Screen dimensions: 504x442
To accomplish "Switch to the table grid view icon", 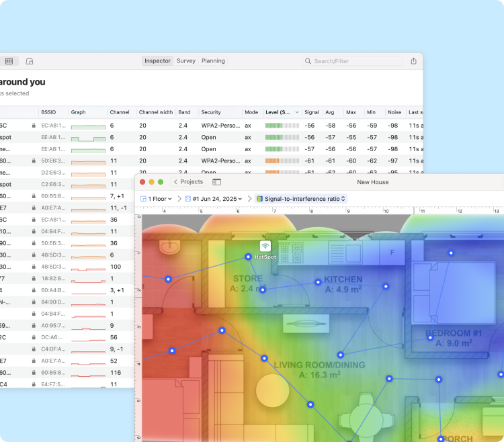I will coord(9,61).
